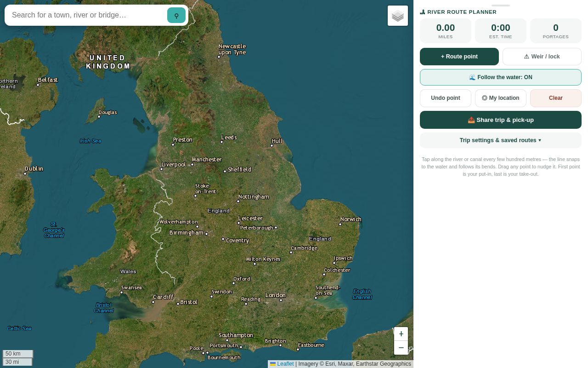Clear the current route
The width and height of the screenshot is (588, 368).
coord(556,98)
